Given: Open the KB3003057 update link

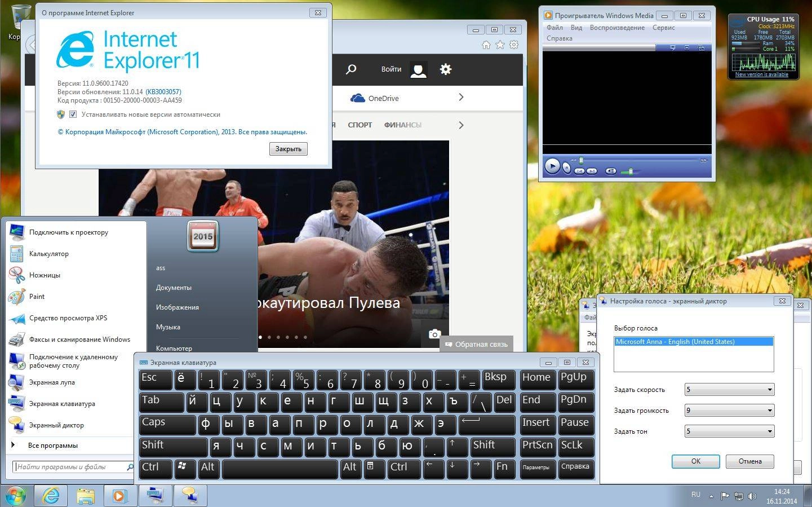Looking at the screenshot, I should (163, 92).
